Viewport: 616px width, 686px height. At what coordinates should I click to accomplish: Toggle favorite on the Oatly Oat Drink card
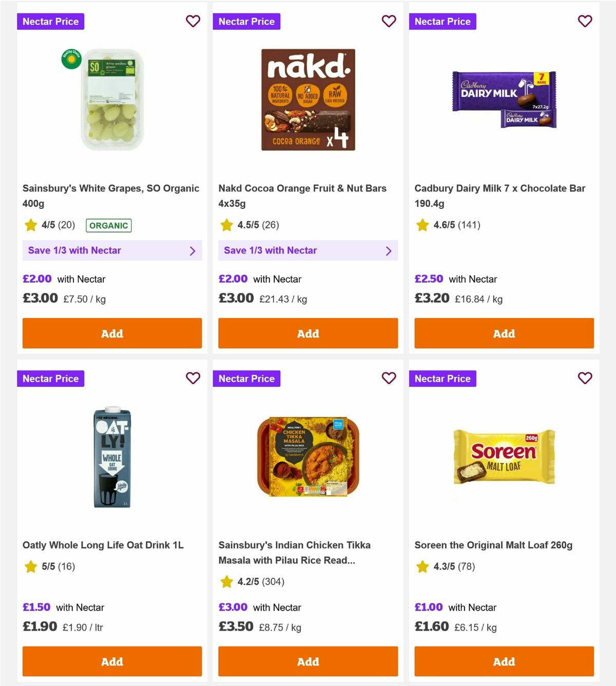pyautogui.click(x=193, y=378)
